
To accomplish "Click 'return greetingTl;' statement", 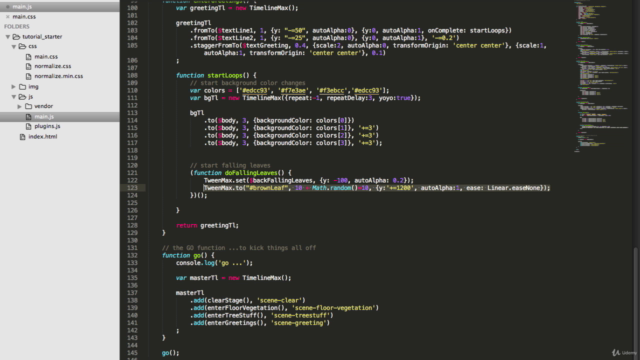I will [x=207, y=226].
